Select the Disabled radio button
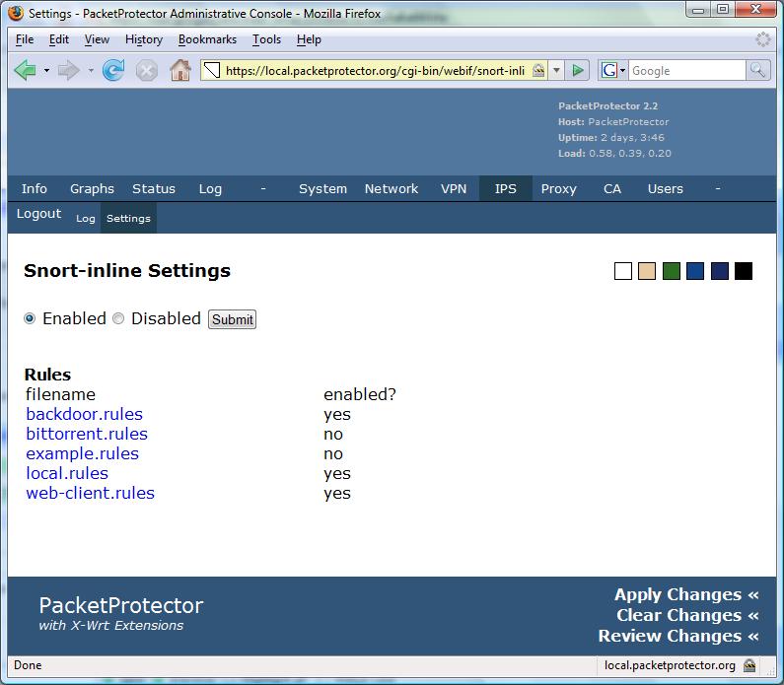This screenshot has width=784, height=685. click(118, 318)
